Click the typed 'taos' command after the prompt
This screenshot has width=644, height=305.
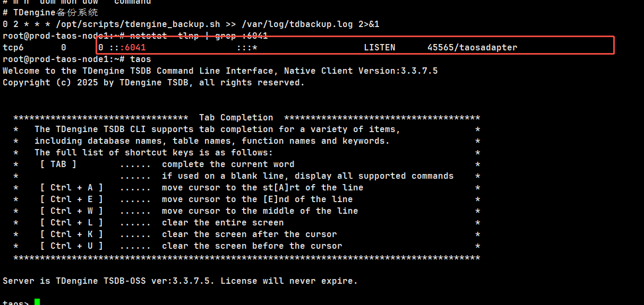point(140,59)
